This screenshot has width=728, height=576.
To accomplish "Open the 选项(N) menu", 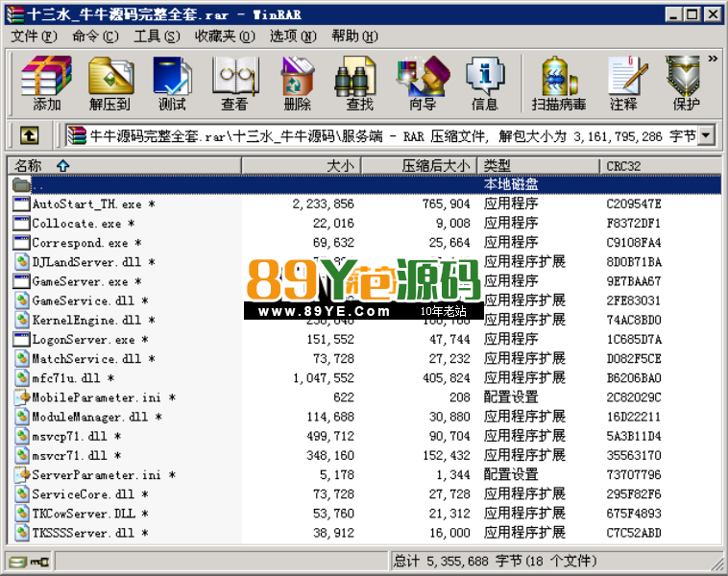I will [294, 36].
